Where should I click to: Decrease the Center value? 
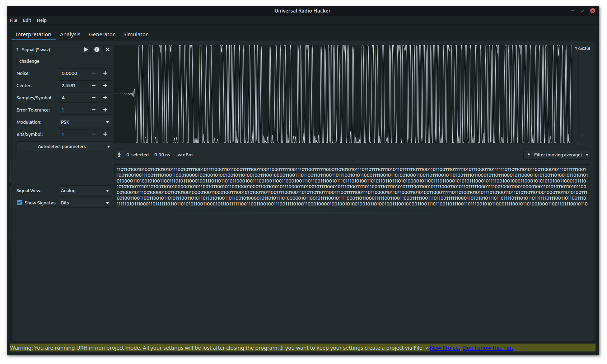(94, 85)
